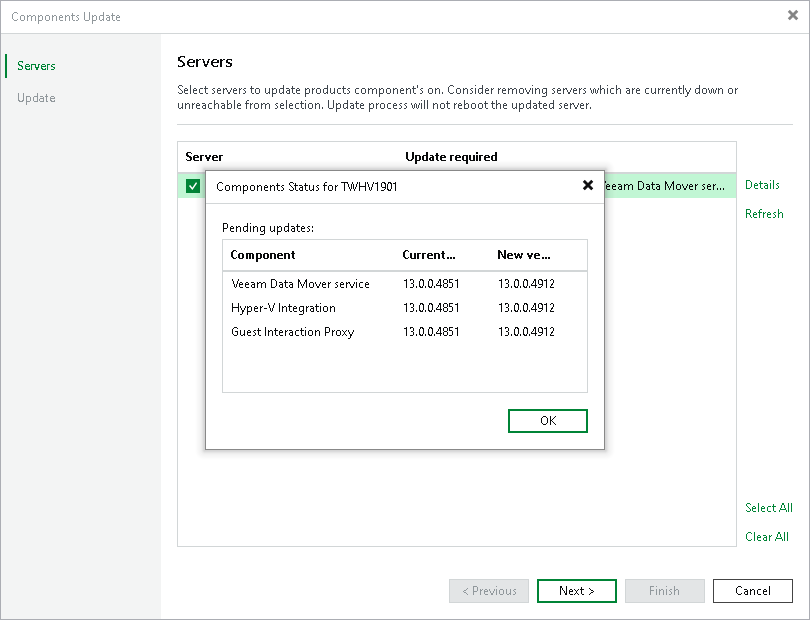Select the Guest Interaction Proxy row
This screenshot has width=810, height=620.
(x=404, y=332)
